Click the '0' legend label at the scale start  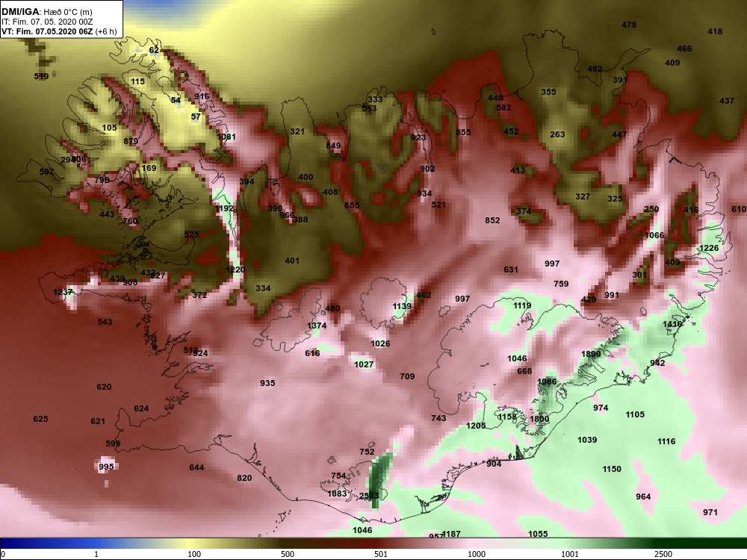point(3,554)
